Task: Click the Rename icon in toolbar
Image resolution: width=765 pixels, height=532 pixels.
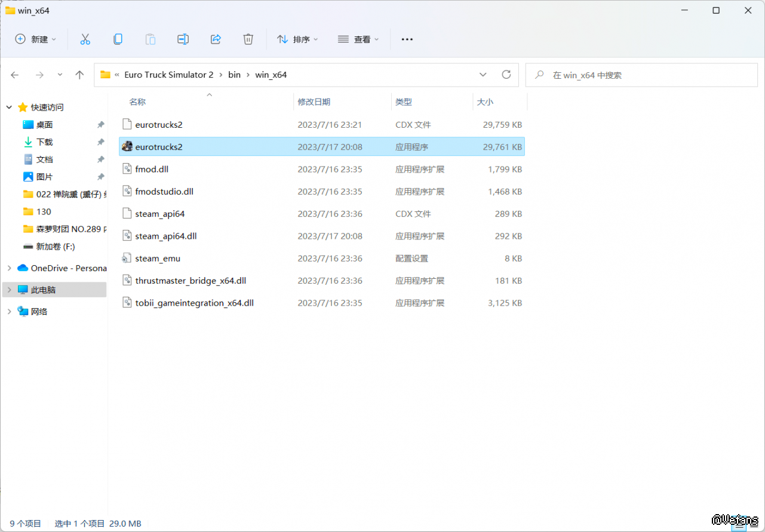Action: pos(183,39)
